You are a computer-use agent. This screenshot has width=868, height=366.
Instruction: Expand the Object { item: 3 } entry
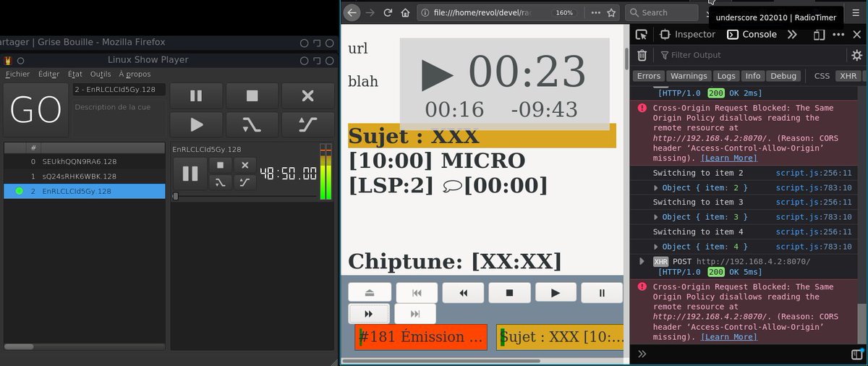tap(656, 217)
